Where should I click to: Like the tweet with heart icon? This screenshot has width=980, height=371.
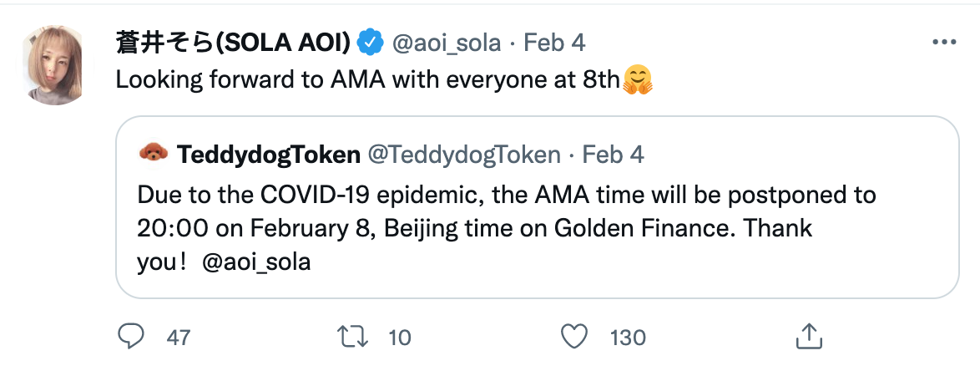coord(573,337)
